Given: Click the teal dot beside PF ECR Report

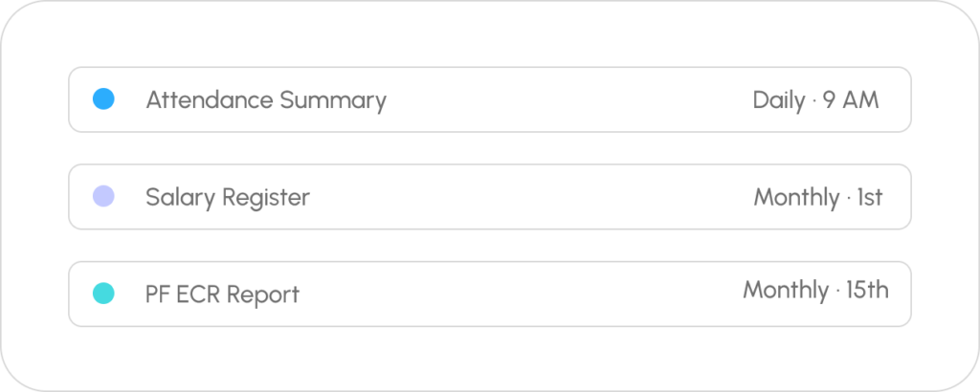Looking at the screenshot, I should 103,294.
